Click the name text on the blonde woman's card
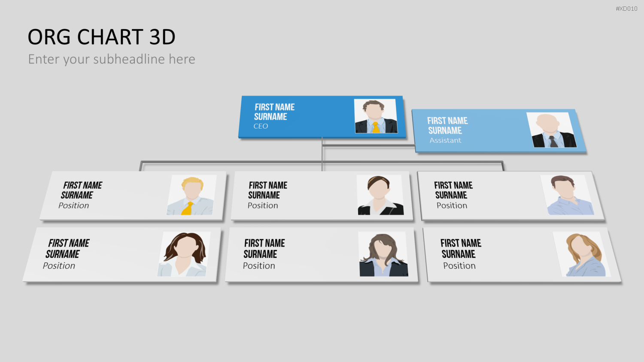The width and height of the screenshot is (644, 362). click(461, 249)
